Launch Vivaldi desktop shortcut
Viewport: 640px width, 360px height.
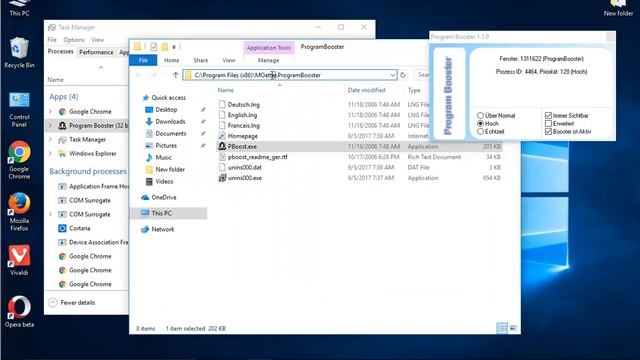[19, 260]
